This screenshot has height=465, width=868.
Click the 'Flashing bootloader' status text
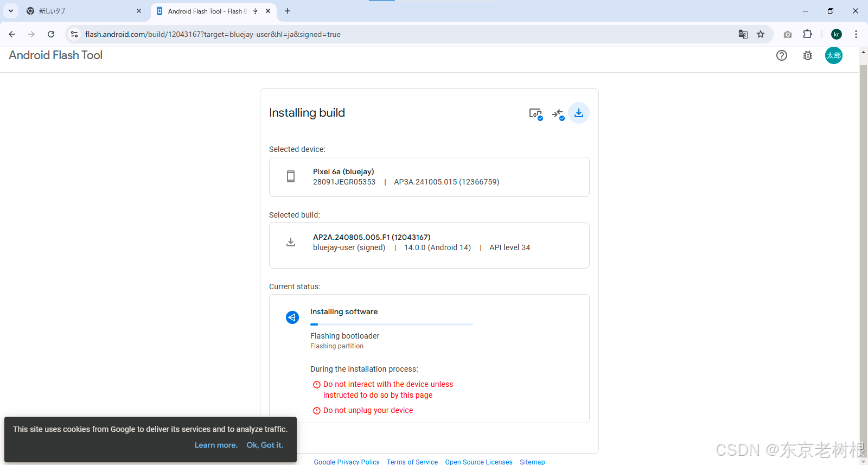[x=345, y=336]
